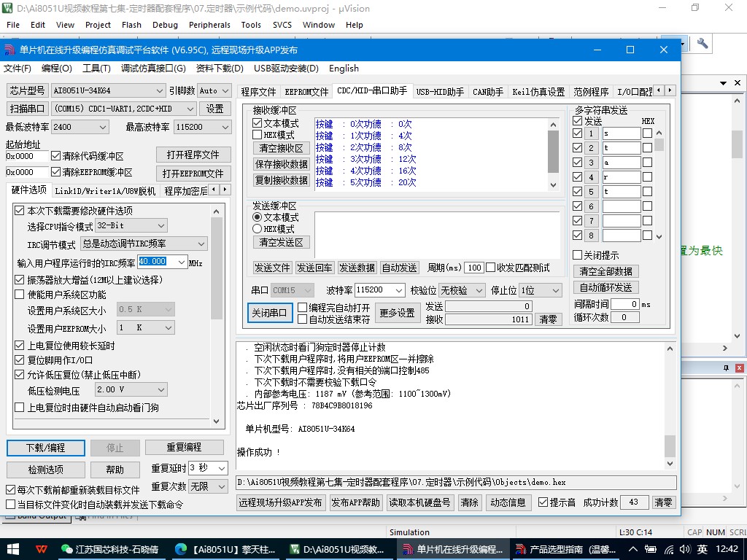Expand COM15 serial port dropdown
747x560 pixels.
coord(124,109)
